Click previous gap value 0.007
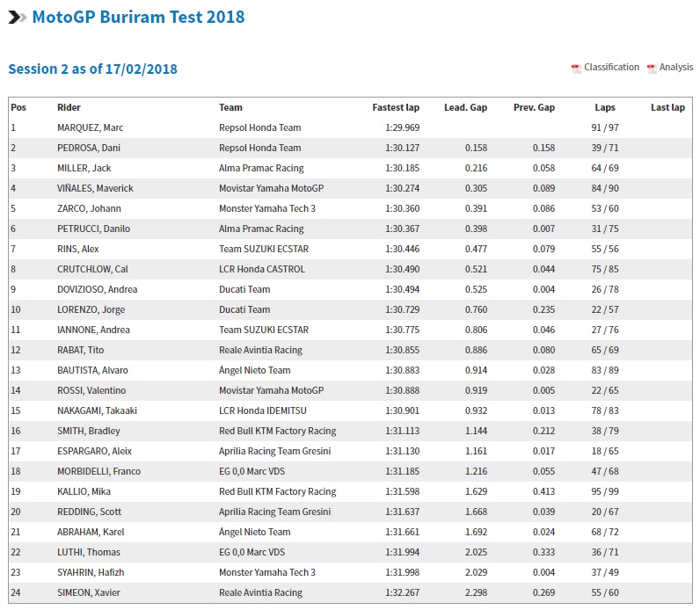The image size is (700, 610). [543, 229]
